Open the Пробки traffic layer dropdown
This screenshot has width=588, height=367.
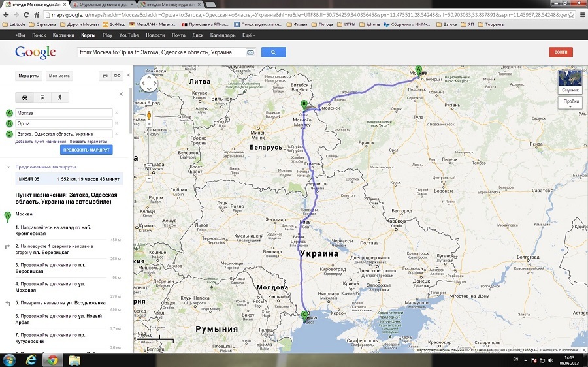pyautogui.click(x=570, y=103)
